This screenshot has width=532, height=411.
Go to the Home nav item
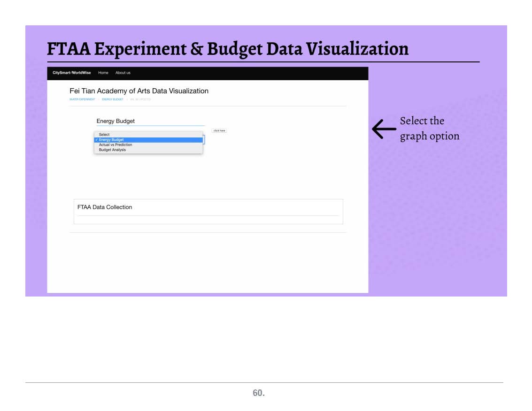click(103, 73)
